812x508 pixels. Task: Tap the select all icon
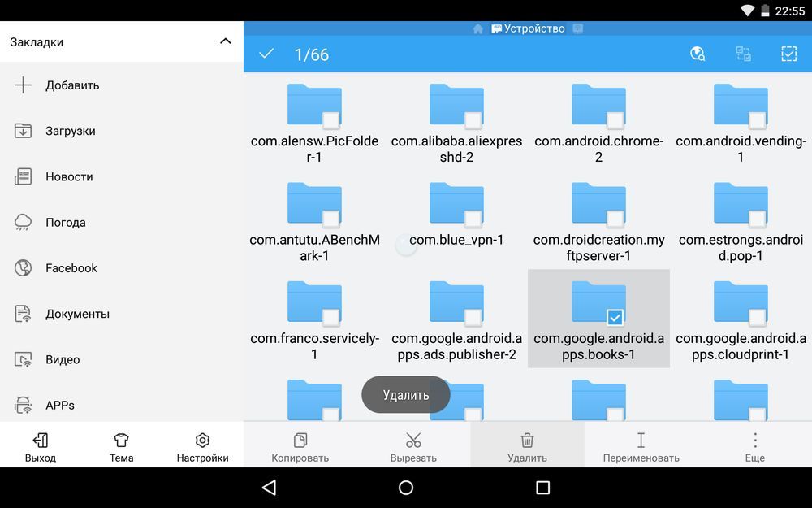click(788, 54)
